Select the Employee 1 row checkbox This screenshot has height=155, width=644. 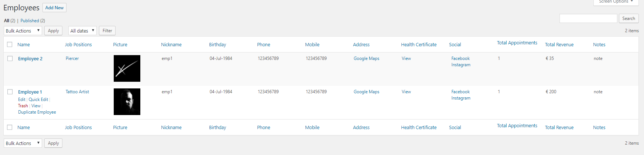(10, 92)
